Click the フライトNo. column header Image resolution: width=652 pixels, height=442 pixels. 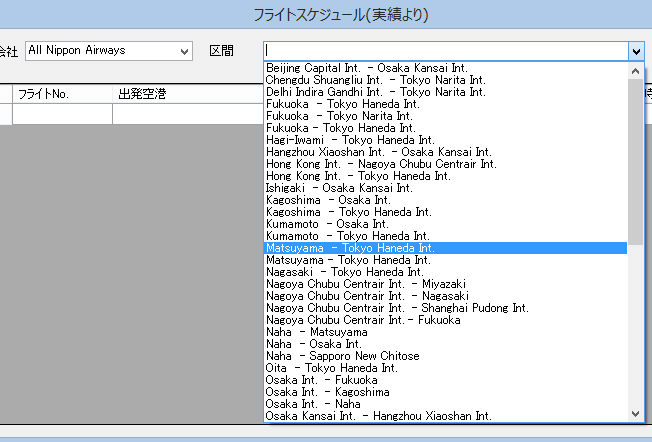point(45,94)
